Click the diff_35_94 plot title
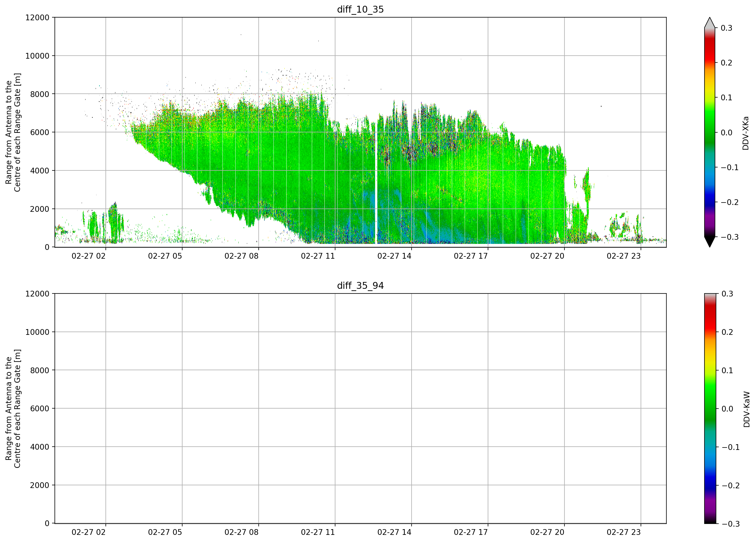 click(x=360, y=286)
